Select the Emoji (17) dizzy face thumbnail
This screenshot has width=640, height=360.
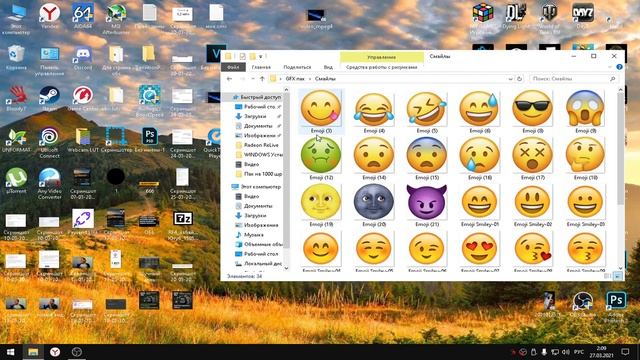coord(532,155)
